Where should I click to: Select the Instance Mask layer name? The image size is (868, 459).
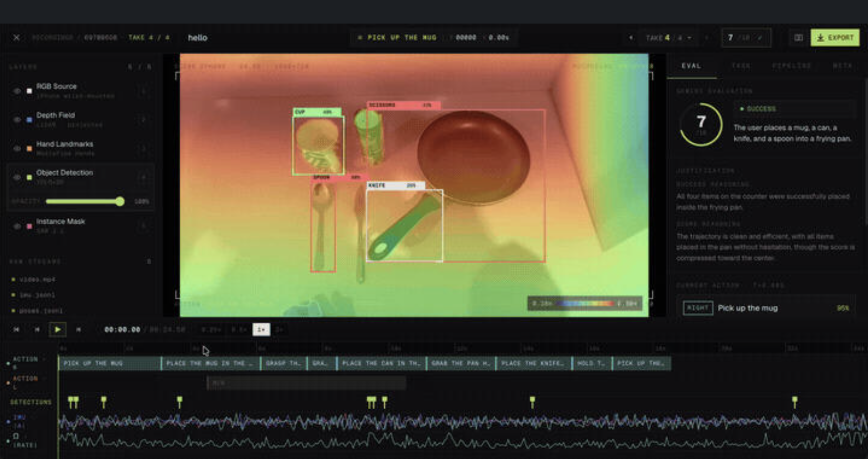[x=60, y=221]
